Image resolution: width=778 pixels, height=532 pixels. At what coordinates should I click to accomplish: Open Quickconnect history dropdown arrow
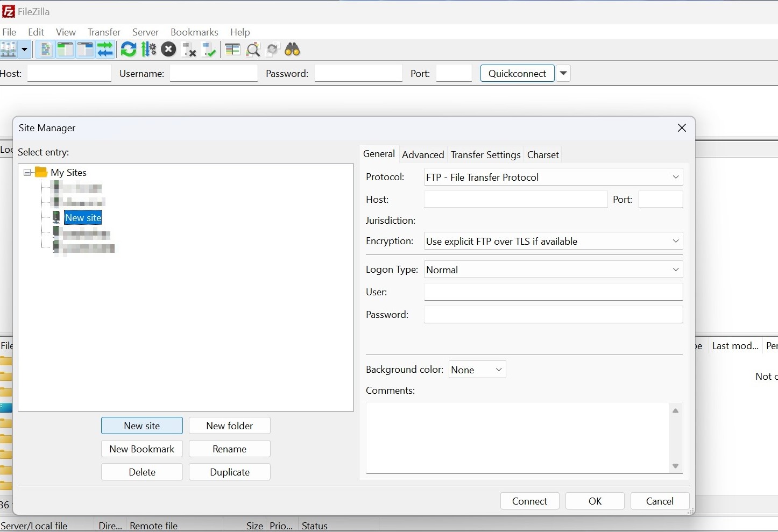tap(564, 74)
